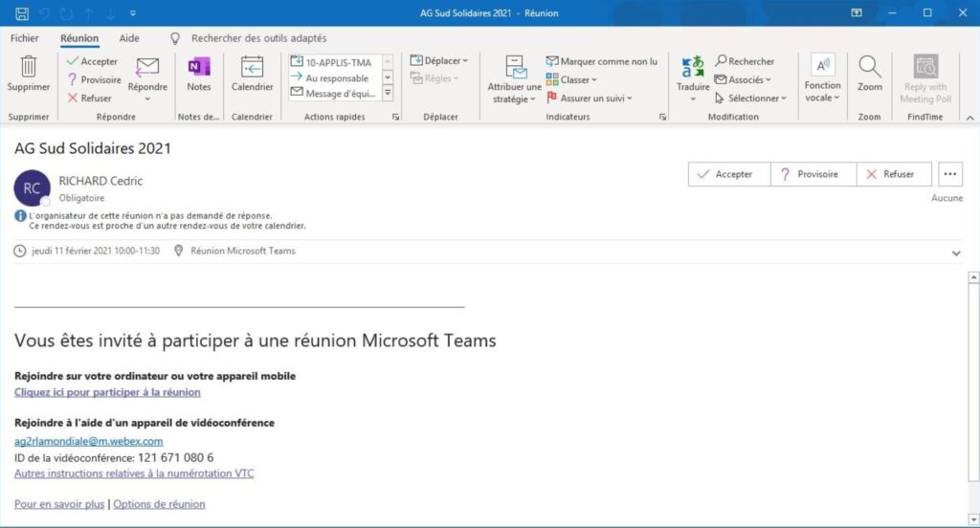980x528 pixels.
Task: Open the Fichier menu tab
Action: pos(24,38)
